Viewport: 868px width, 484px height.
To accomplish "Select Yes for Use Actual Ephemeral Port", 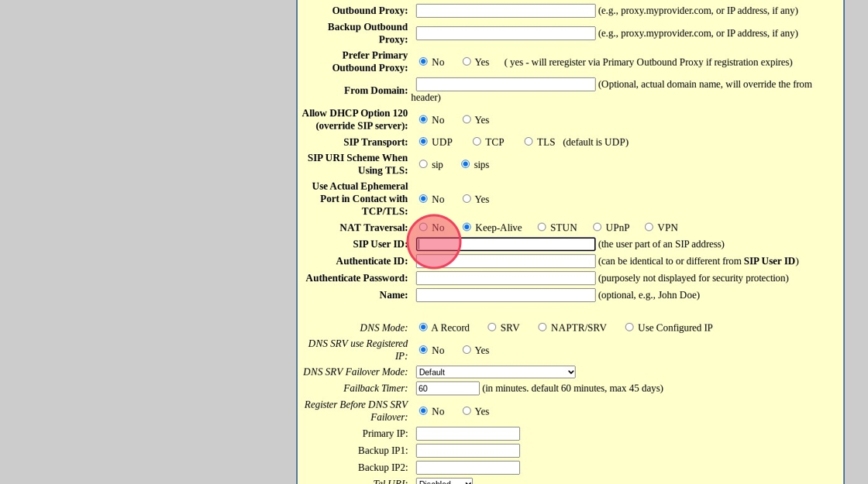I will (467, 198).
